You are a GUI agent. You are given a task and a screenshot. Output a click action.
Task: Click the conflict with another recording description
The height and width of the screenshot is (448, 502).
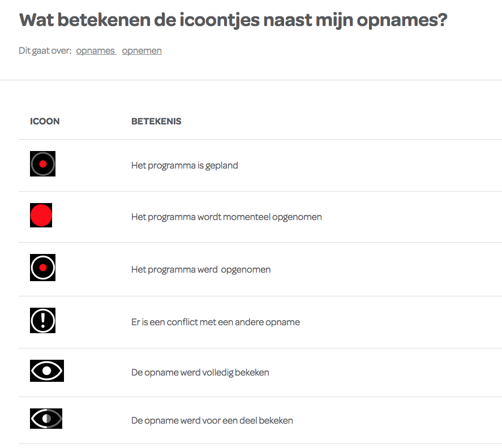tap(215, 322)
